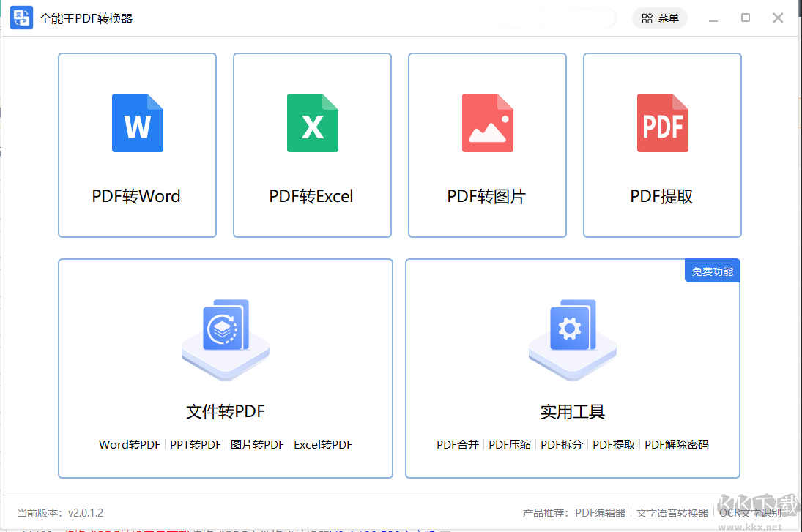This screenshot has height=532, width=802.
Task: Open PDF解除密码 password removal
Action: (676, 444)
